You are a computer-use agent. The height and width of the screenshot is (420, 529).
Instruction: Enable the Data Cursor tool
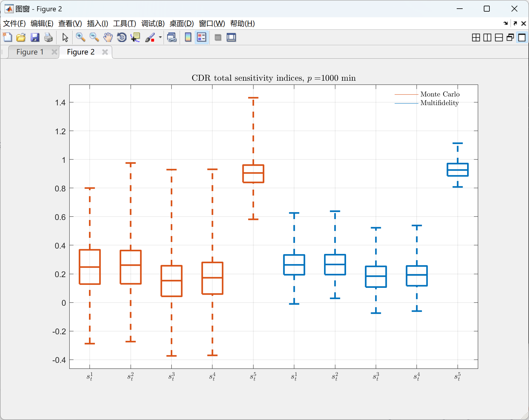click(x=135, y=38)
